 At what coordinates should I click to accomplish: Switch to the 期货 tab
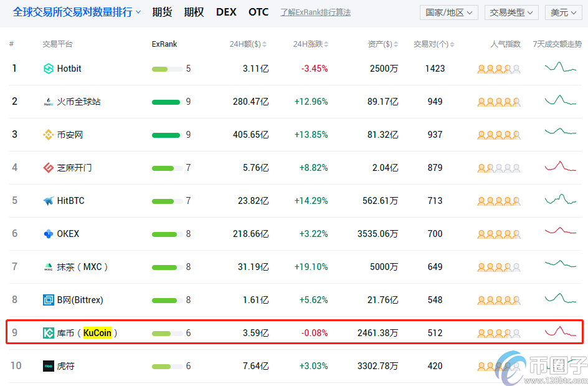tap(162, 12)
